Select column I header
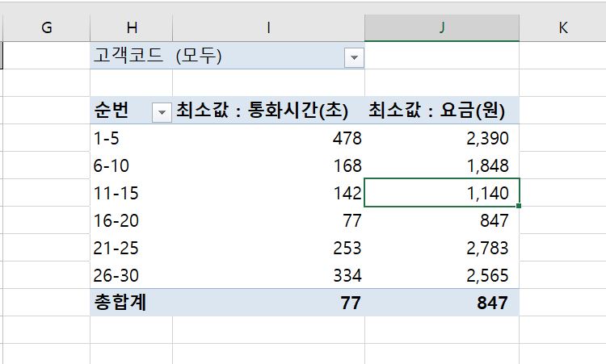 [x=268, y=27]
